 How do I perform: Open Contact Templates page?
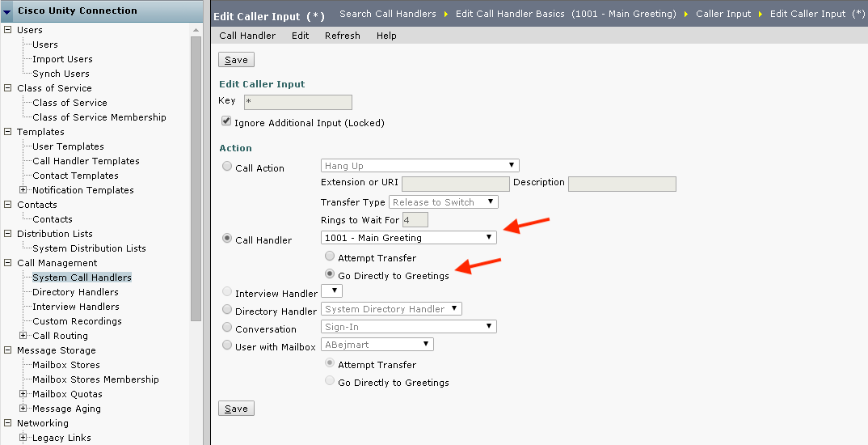[x=75, y=176]
